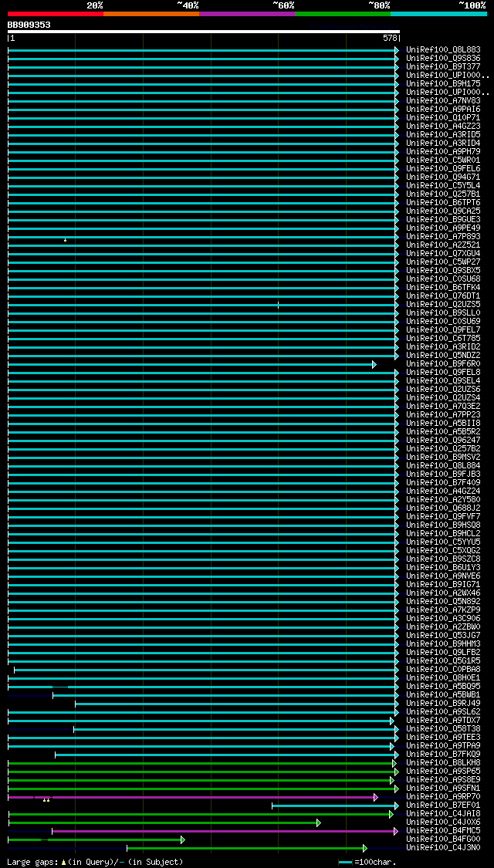Click the UniRef100_B7EF01 label
This screenshot has height=868, width=494.
443,805
